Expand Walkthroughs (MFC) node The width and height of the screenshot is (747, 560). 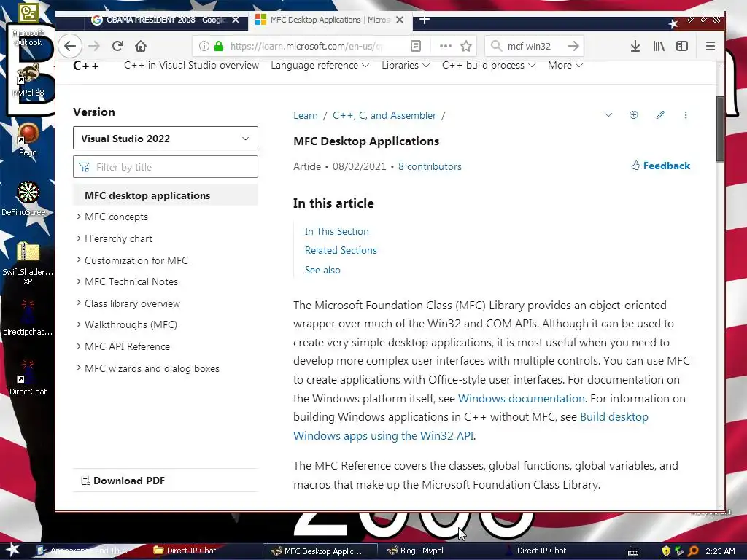click(79, 324)
